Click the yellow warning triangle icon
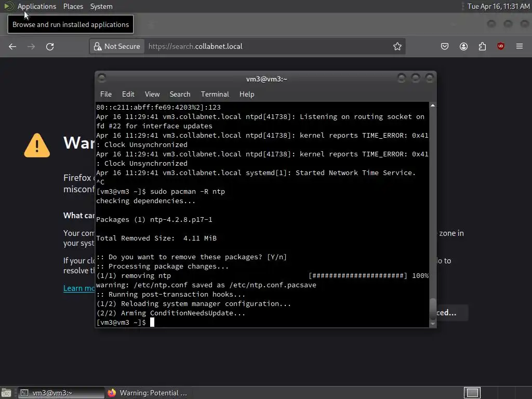Viewport: 532px width, 399px height. pos(37,145)
